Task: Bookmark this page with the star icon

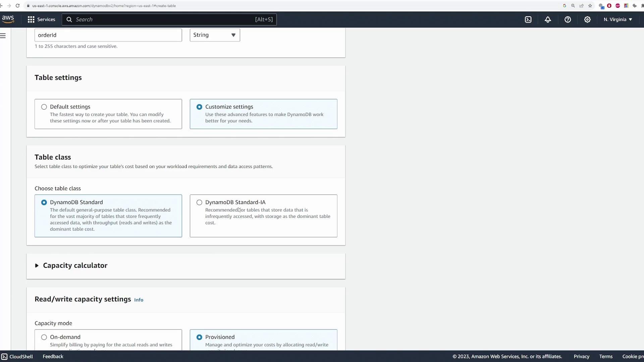Action: click(x=590, y=6)
